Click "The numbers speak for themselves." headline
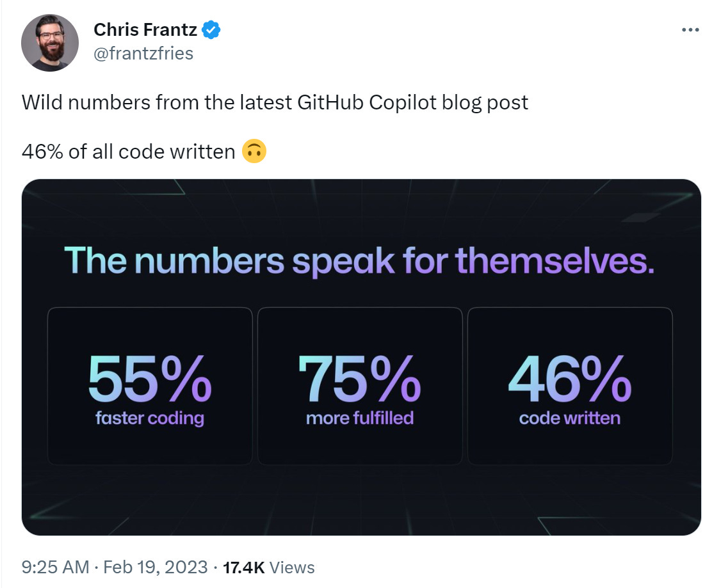This screenshot has height=588, width=721. 359,260
